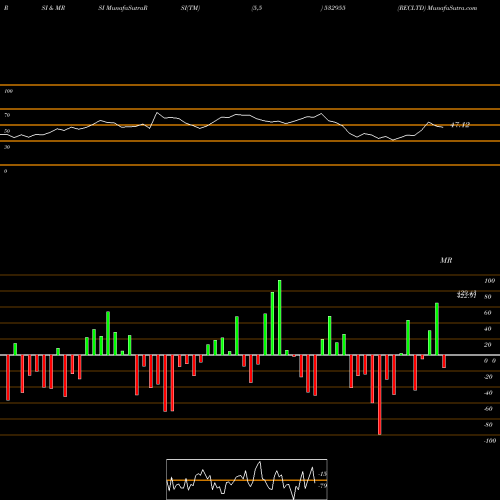Click the RSI axis label 70

7,115
